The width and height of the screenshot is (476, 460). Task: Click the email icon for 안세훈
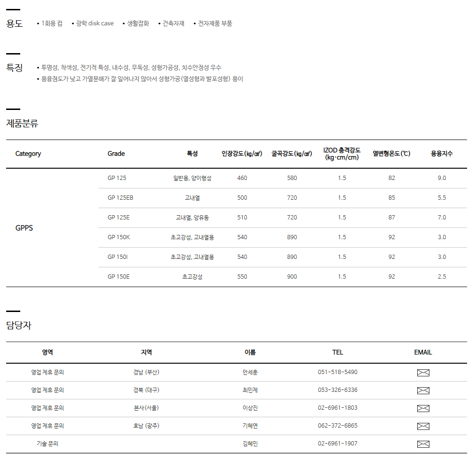[x=423, y=373]
